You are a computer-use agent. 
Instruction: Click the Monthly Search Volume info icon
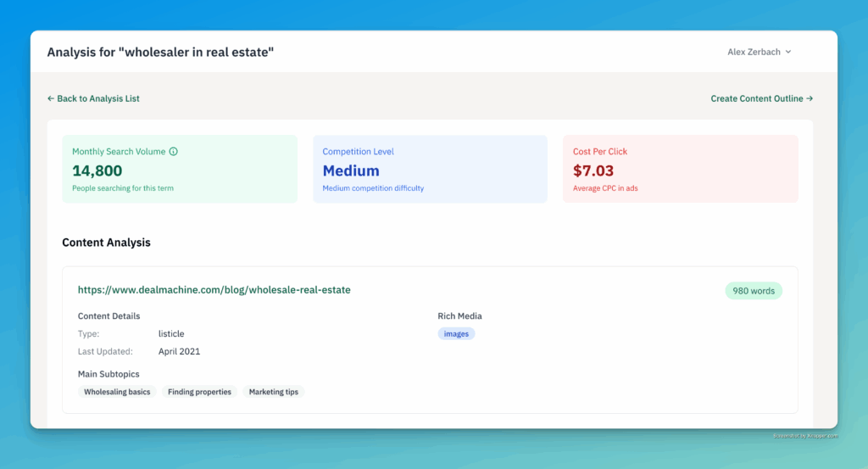[174, 152]
